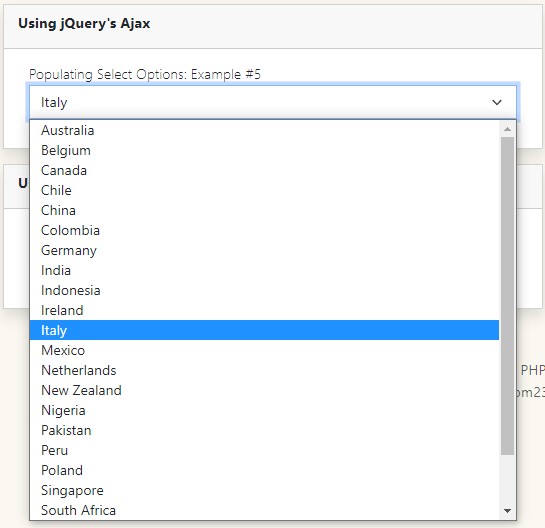The width and height of the screenshot is (545, 528).
Task: Select Nigeria in the options
Action: pos(265,411)
